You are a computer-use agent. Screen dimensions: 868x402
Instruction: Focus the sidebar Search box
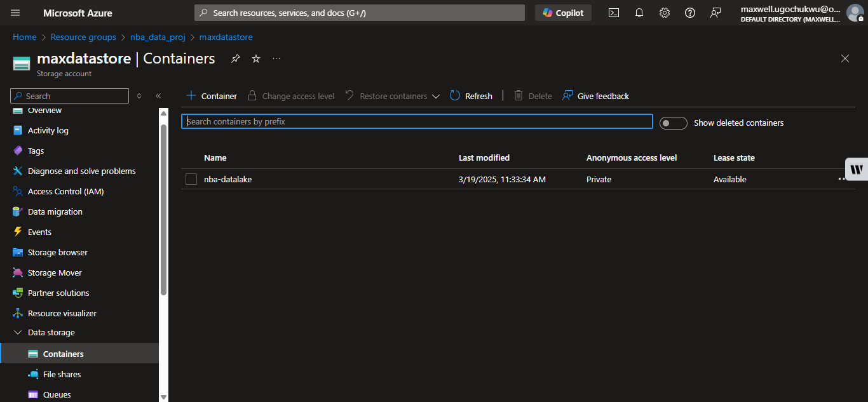point(70,96)
